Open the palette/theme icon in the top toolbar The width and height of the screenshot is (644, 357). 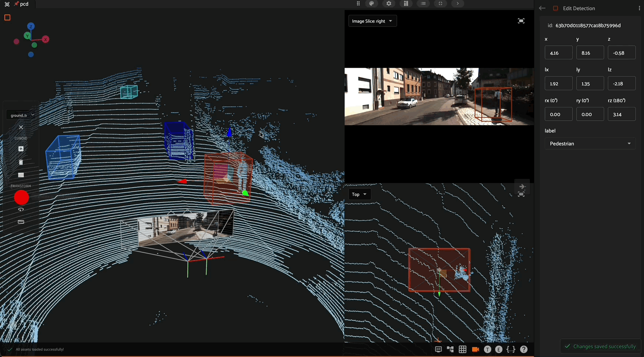(372, 4)
